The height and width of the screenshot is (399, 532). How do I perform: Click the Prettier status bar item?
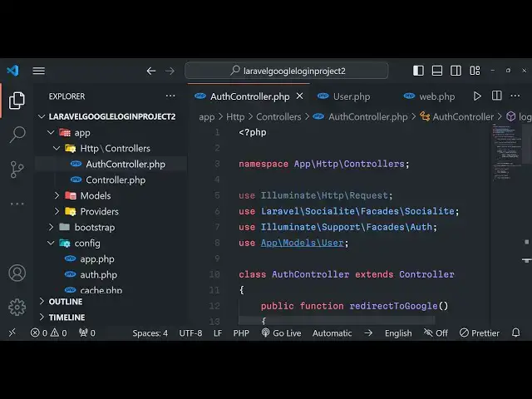click(x=480, y=333)
